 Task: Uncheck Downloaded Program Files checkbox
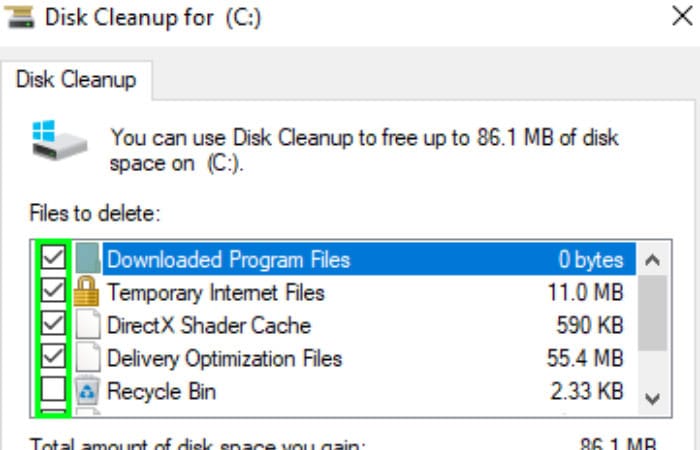click(x=53, y=258)
